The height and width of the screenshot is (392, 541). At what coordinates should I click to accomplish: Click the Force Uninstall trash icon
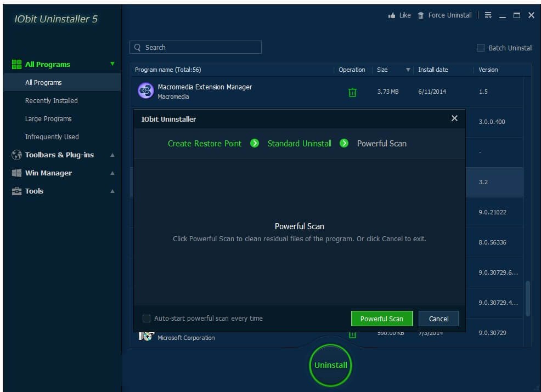click(421, 15)
